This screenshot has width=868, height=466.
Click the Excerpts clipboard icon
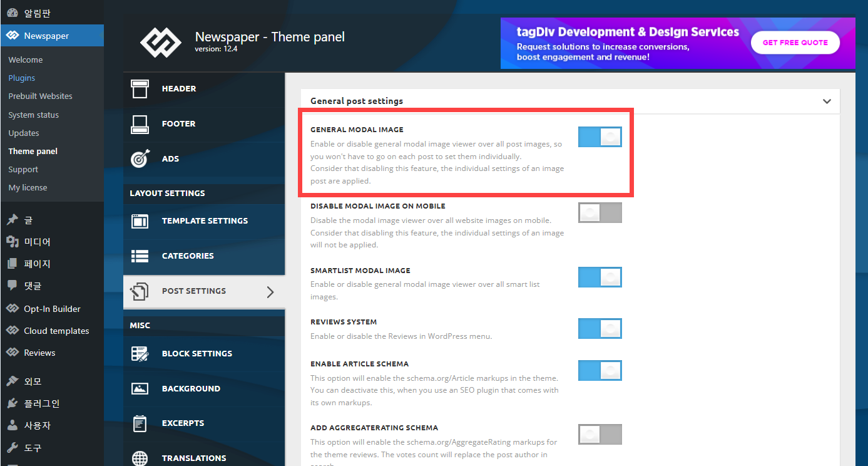pyautogui.click(x=140, y=423)
